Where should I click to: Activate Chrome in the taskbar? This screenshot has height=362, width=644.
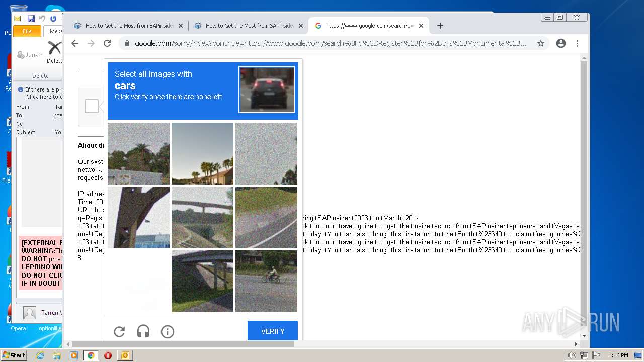(91, 355)
